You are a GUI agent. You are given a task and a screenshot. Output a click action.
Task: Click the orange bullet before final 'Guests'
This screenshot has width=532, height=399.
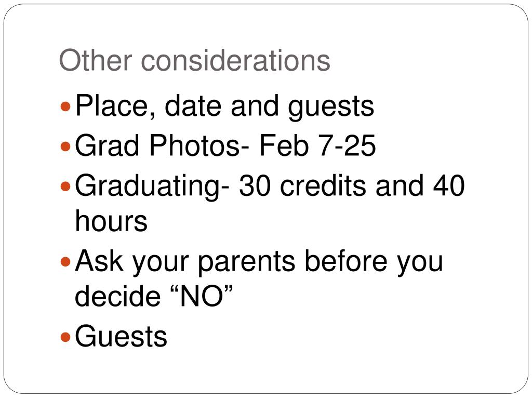[65, 337]
